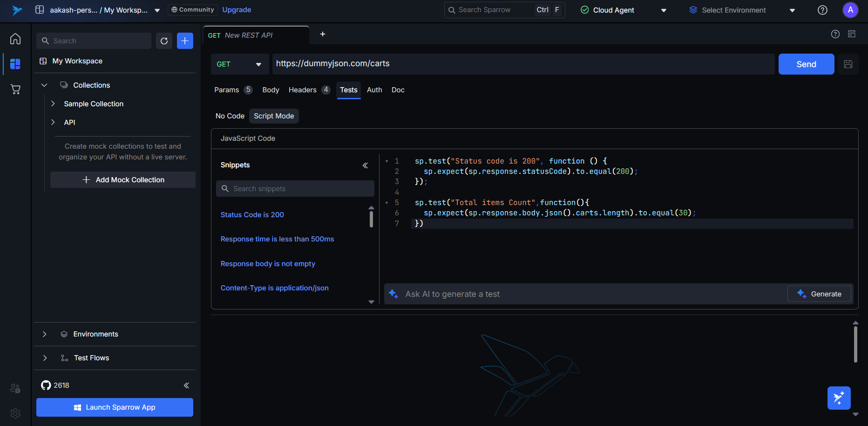This screenshot has width=868, height=426.
Task: Switch to Script Mode
Action: click(x=274, y=116)
